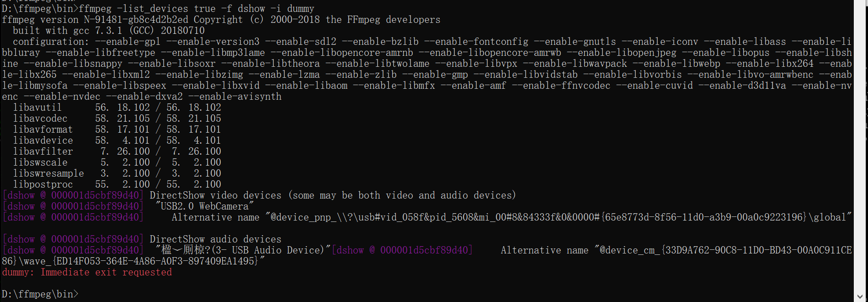Click the '--enable-libmysofa' configuration flag
This screenshot has width=868, height=302.
[35, 86]
